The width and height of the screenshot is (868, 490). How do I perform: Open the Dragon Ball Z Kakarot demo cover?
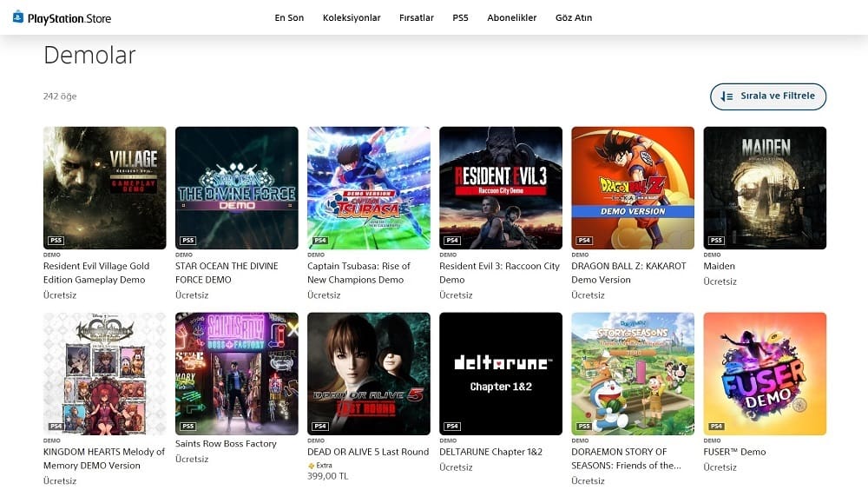633,188
